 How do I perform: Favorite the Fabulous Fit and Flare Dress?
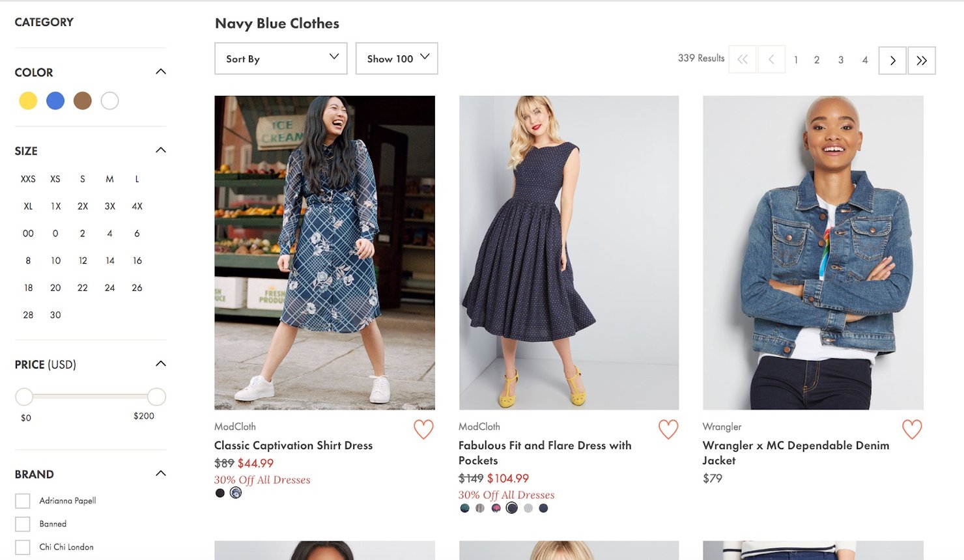(668, 429)
